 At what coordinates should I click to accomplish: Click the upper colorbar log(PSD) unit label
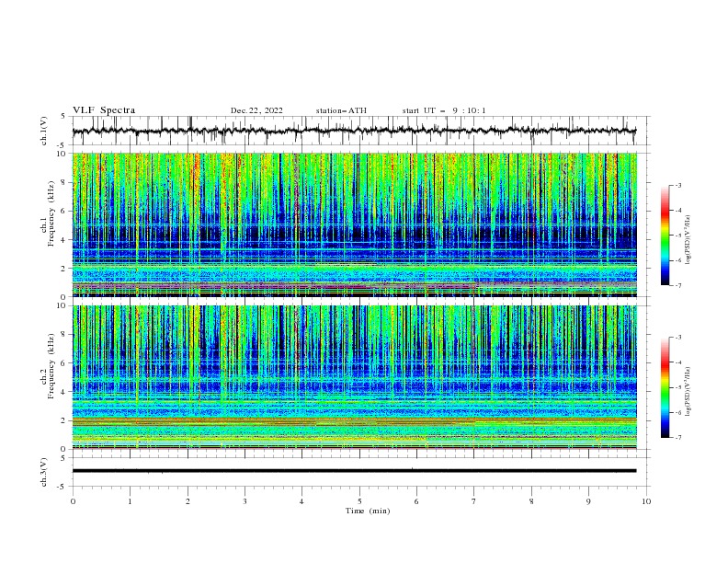tap(688, 240)
